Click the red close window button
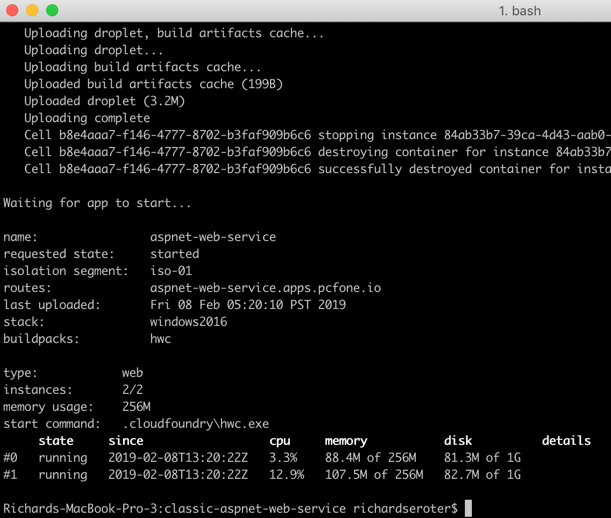Image resolution: width=611 pixels, height=518 pixels. tap(12, 10)
